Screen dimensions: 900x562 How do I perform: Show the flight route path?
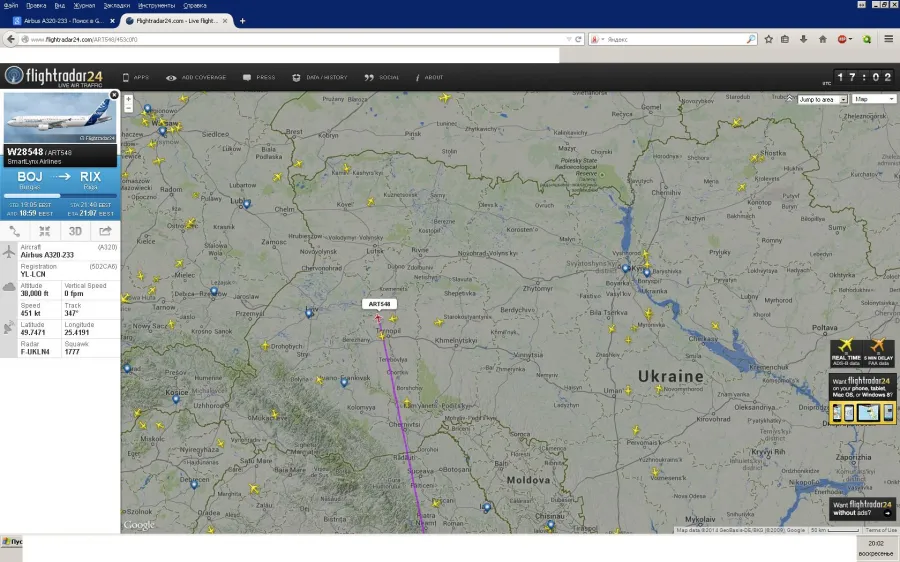[15, 231]
